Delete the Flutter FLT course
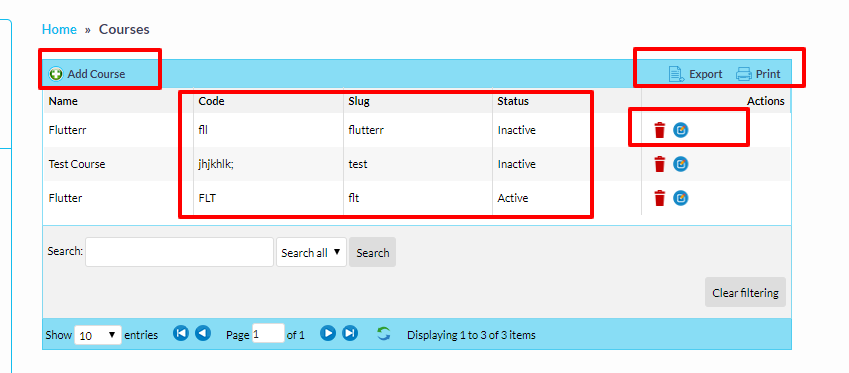This screenshot has height=373, width=849. tap(659, 198)
